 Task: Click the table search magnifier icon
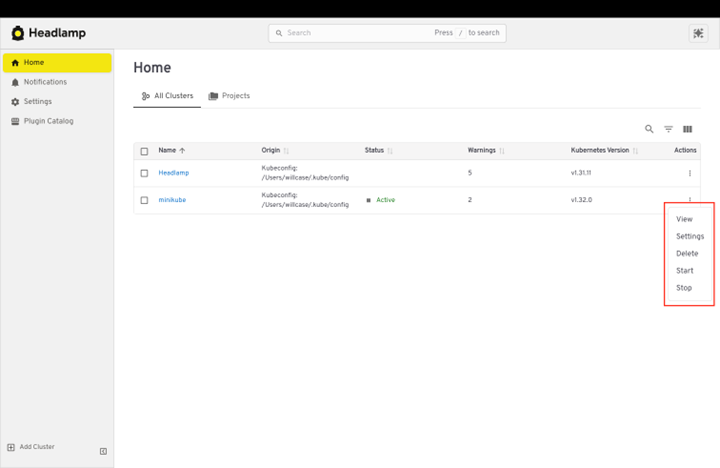(x=649, y=129)
